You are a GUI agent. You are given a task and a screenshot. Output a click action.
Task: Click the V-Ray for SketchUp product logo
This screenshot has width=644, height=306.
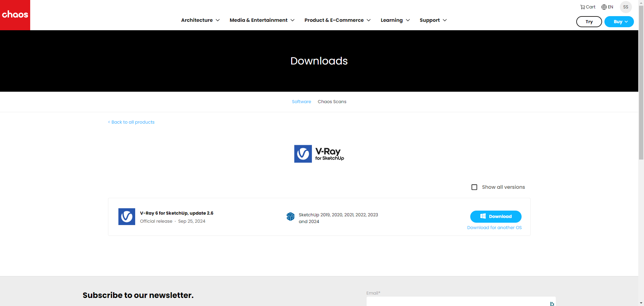pyautogui.click(x=319, y=154)
